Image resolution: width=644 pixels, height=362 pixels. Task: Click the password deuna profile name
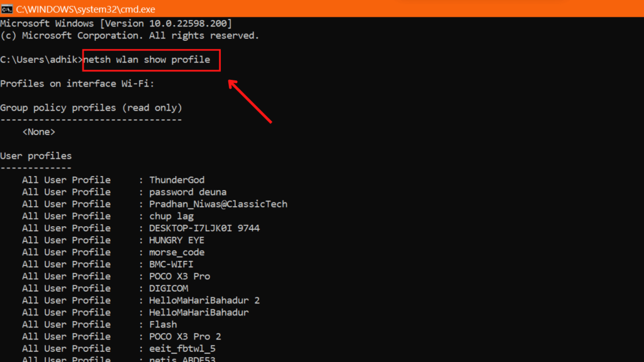pos(187,192)
